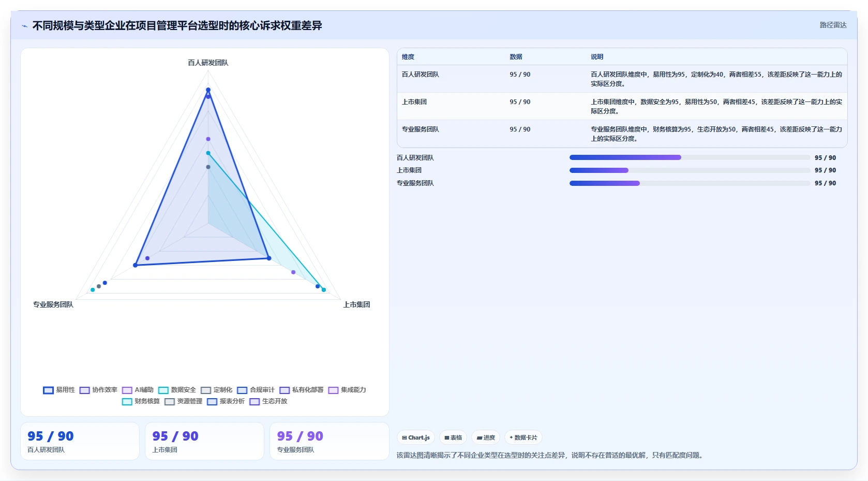
Task: Open the 专业服务团队 stat card
Action: pyautogui.click(x=329, y=441)
